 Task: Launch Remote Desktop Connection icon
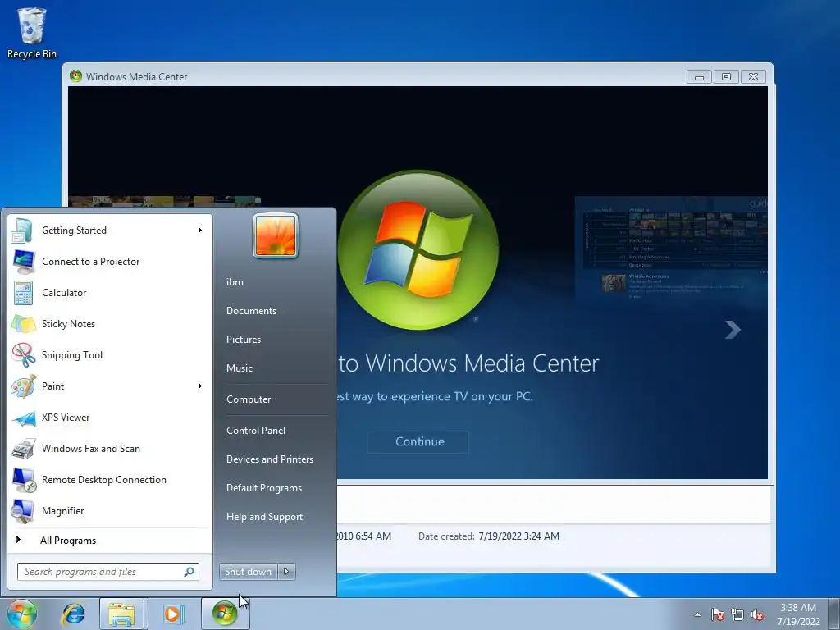[23, 479]
